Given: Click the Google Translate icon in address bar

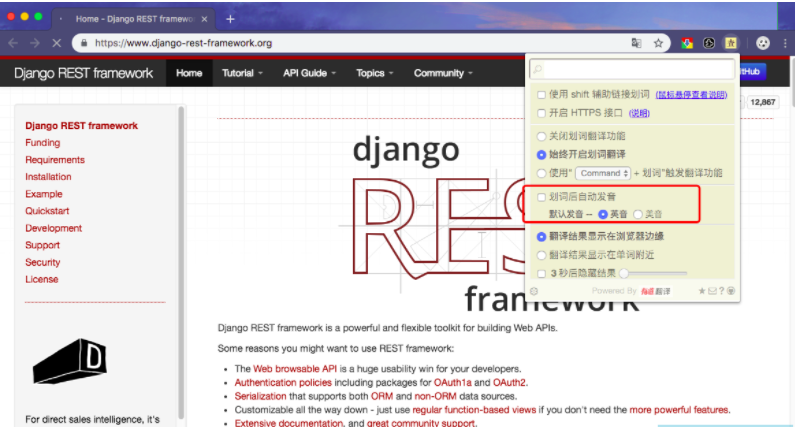Looking at the screenshot, I should click(636, 43).
